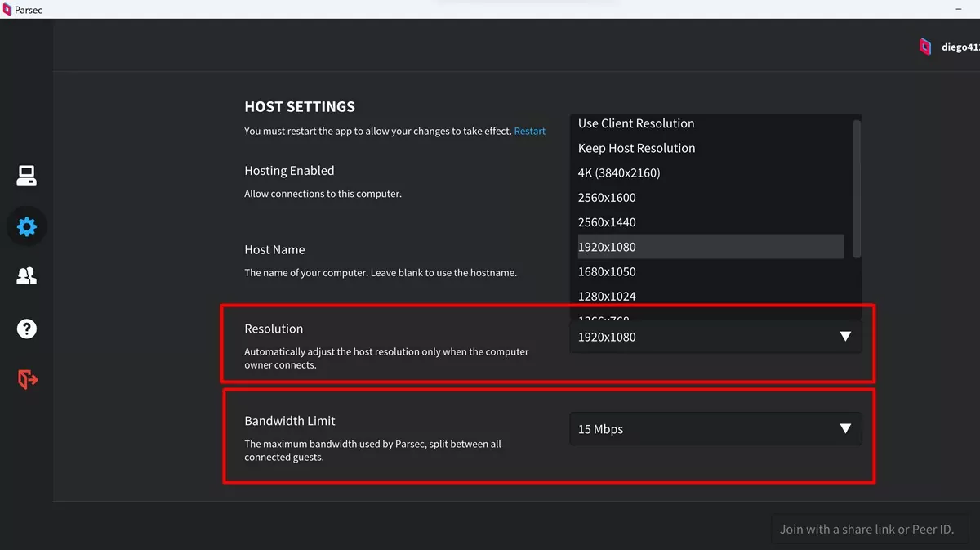Open the Help question mark icon
The width and height of the screenshot is (980, 550).
[27, 329]
